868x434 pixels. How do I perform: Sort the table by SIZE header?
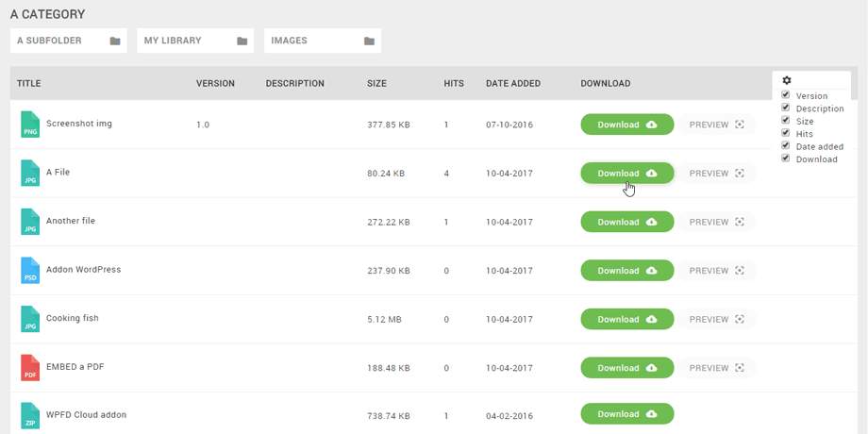(377, 84)
